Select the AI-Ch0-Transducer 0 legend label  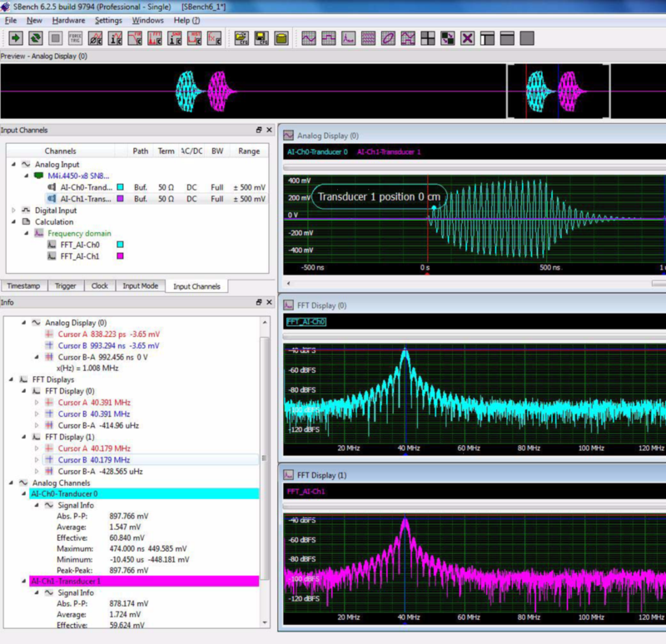coord(317,152)
